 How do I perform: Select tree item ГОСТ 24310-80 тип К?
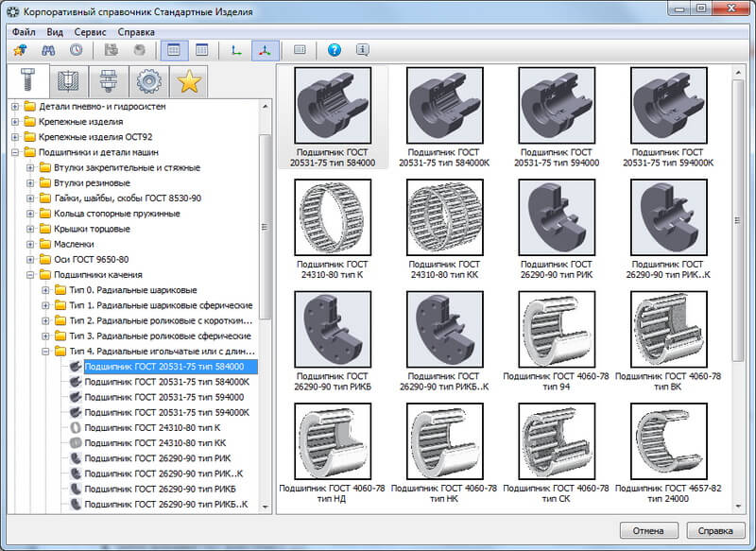(152, 427)
